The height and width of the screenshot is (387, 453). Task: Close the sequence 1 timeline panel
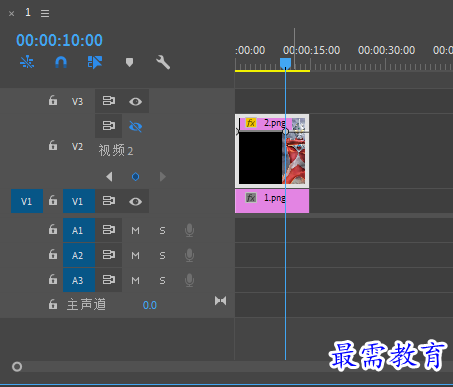(x=12, y=14)
